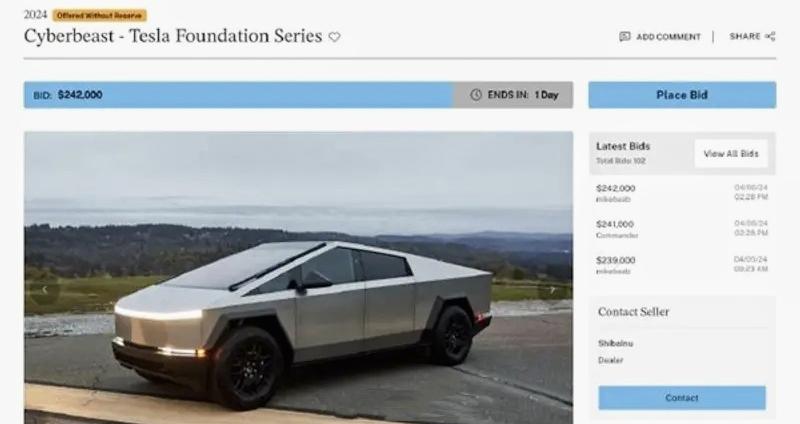
Task: Select the $242,000 latest bid entry
Action: pos(682,193)
